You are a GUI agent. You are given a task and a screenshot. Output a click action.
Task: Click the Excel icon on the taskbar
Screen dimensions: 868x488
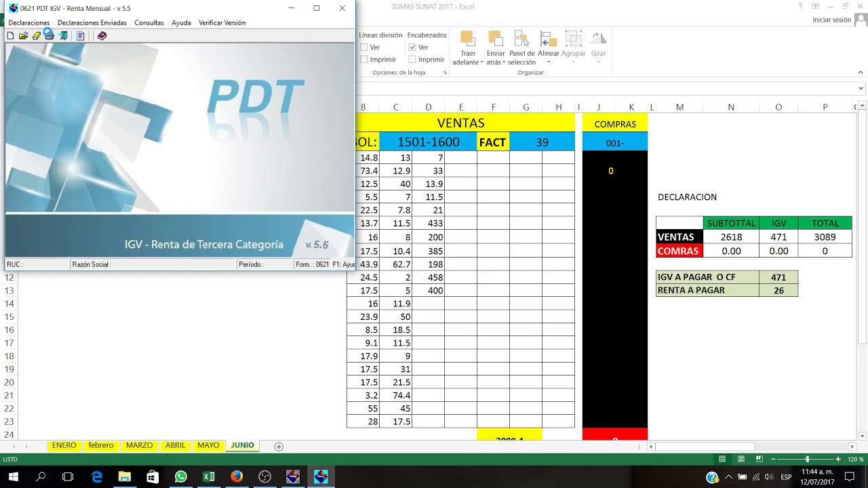pos(208,477)
